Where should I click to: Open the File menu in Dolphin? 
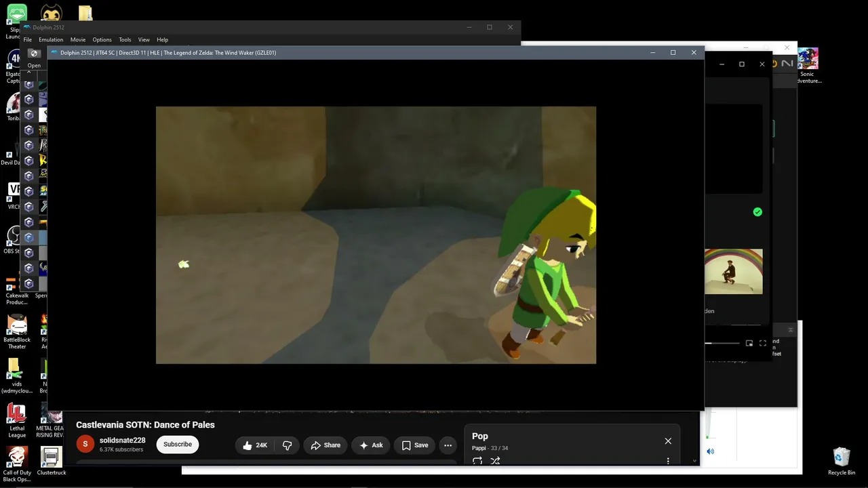(28, 40)
